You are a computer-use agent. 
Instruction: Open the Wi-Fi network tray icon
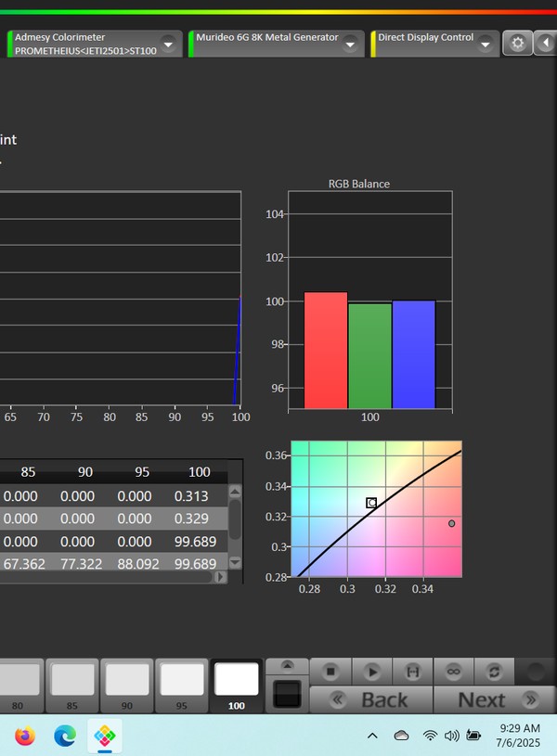click(x=430, y=736)
